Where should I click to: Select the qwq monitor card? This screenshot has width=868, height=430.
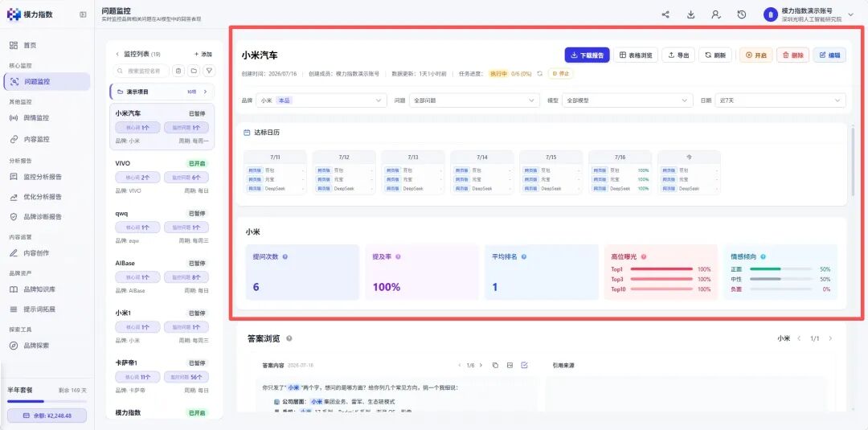162,227
